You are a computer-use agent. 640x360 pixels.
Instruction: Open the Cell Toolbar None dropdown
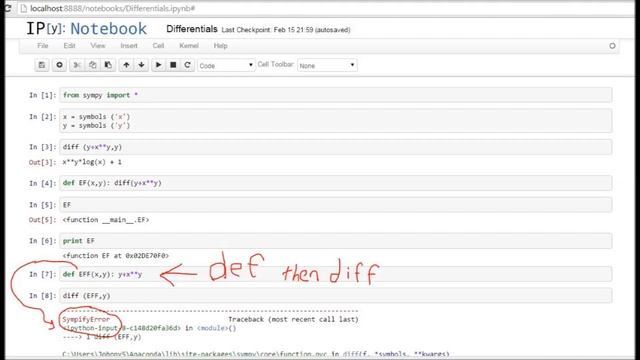coord(327,65)
